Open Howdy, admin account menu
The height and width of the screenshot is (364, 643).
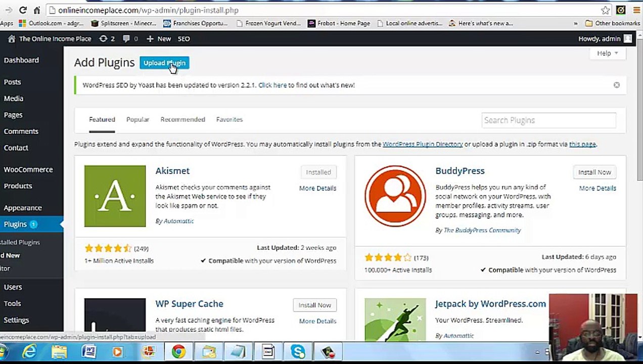pyautogui.click(x=605, y=38)
